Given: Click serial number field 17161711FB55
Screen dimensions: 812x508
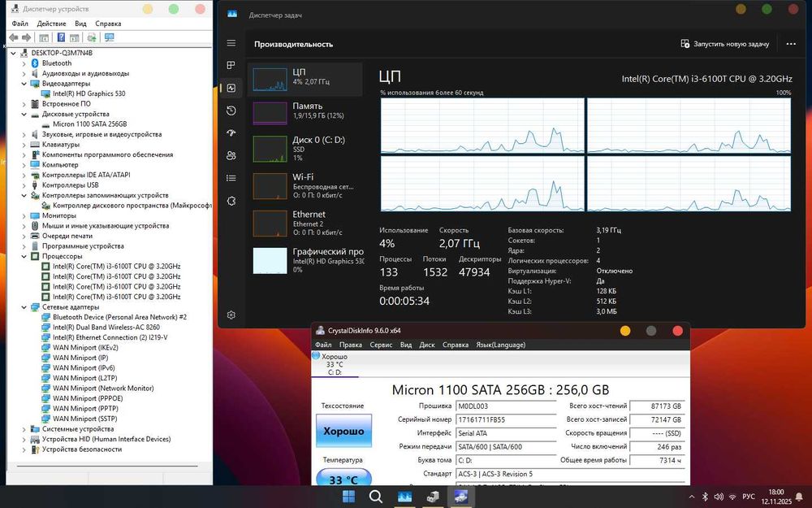Looking at the screenshot, I should pos(506,419).
